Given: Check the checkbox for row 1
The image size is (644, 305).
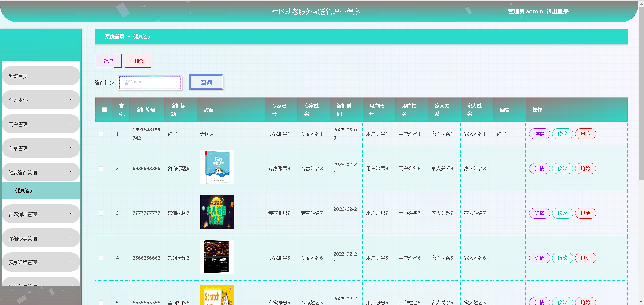Looking at the screenshot, I should tap(101, 134).
